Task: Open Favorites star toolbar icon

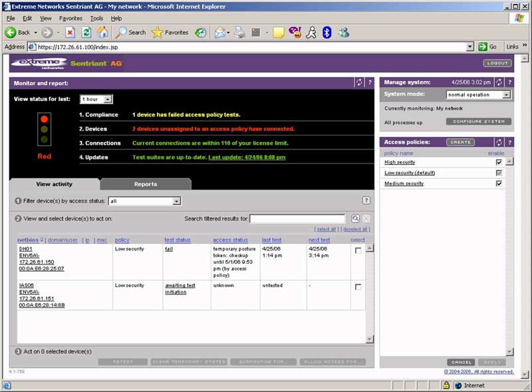Action: pyautogui.click(x=157, y=33)
